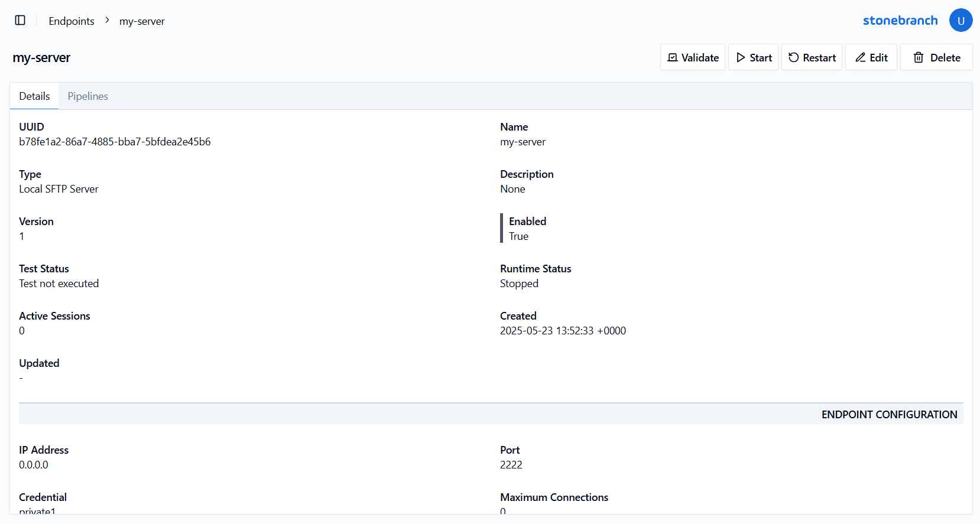
Task: Click the my-server page heading
Action: [x=41, y=58]
